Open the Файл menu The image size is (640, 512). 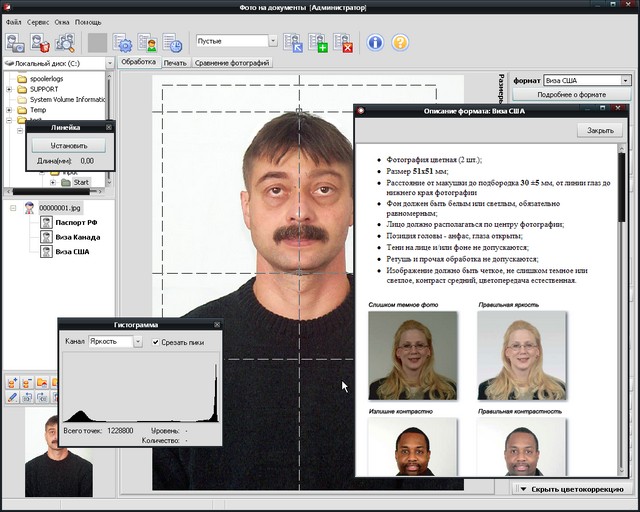13,22
